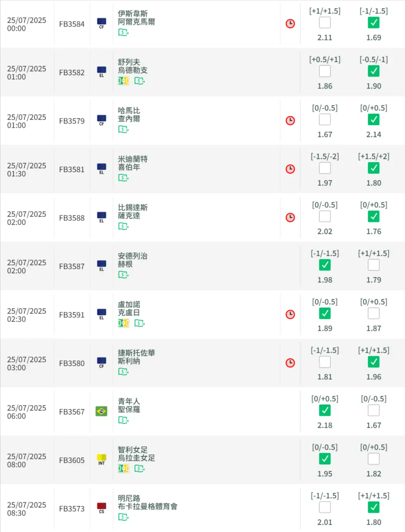This screenshot has height=532, width=405.
Task: Tick [-1/-1.5] 2.01 checkbox for 明尼路
Action: pyautogui.click(x=325, y=507)
